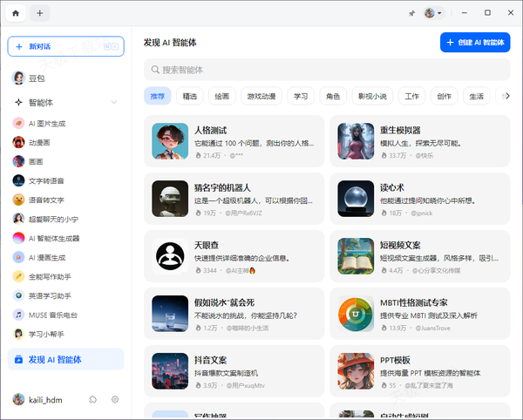Start a 新对话 from sidebar

[x=65, y=46]
